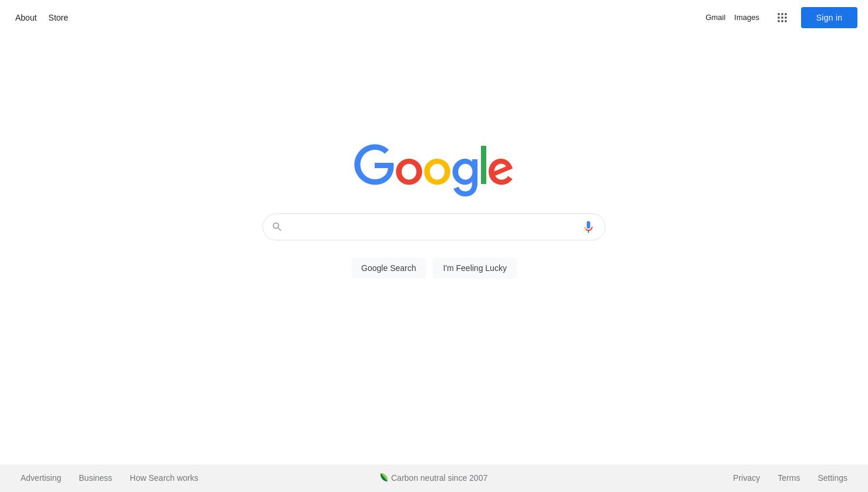
Task: Open the Store link
Action: [58, 18]
